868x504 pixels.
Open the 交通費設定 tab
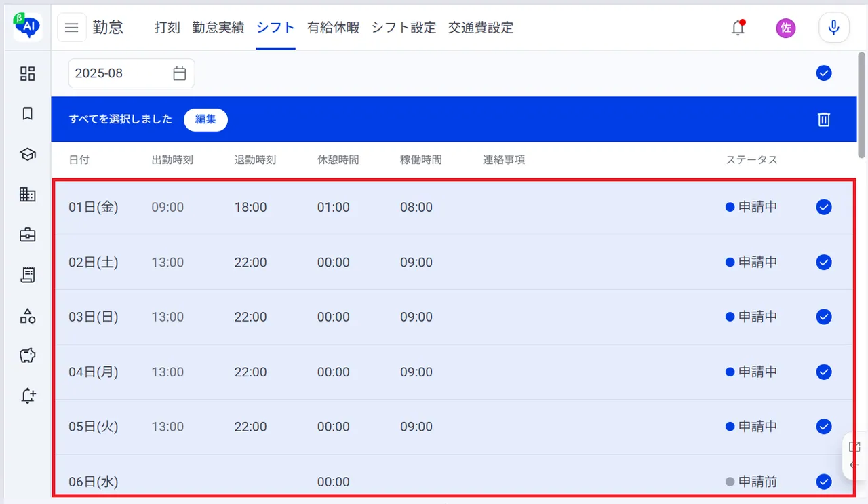click(480, 28)
